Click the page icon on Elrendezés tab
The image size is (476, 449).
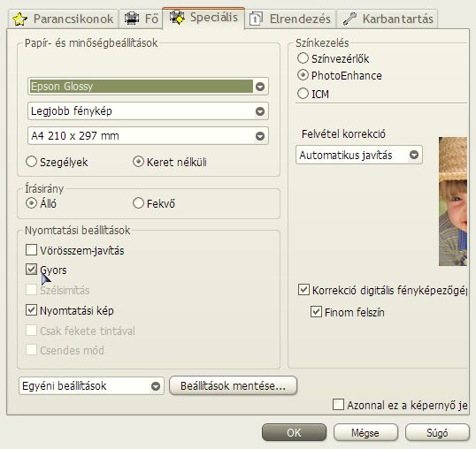pos(256,19)
